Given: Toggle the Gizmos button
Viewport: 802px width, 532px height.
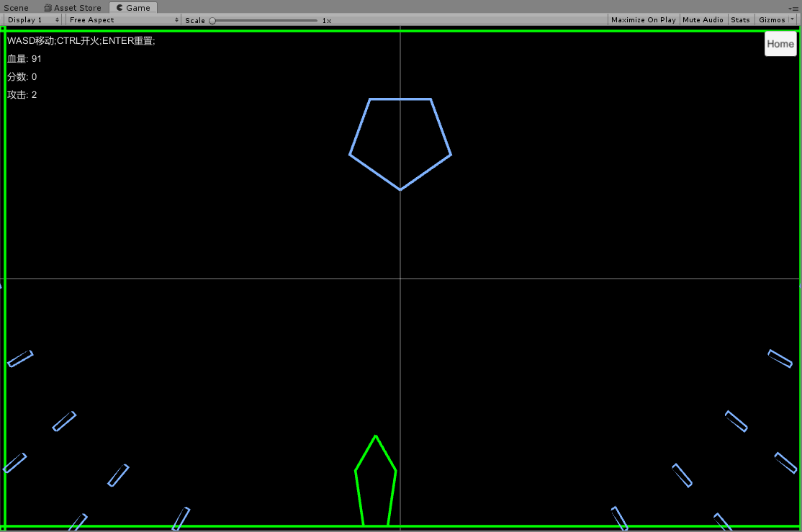Looking at the screenshot, I should 772,20.
